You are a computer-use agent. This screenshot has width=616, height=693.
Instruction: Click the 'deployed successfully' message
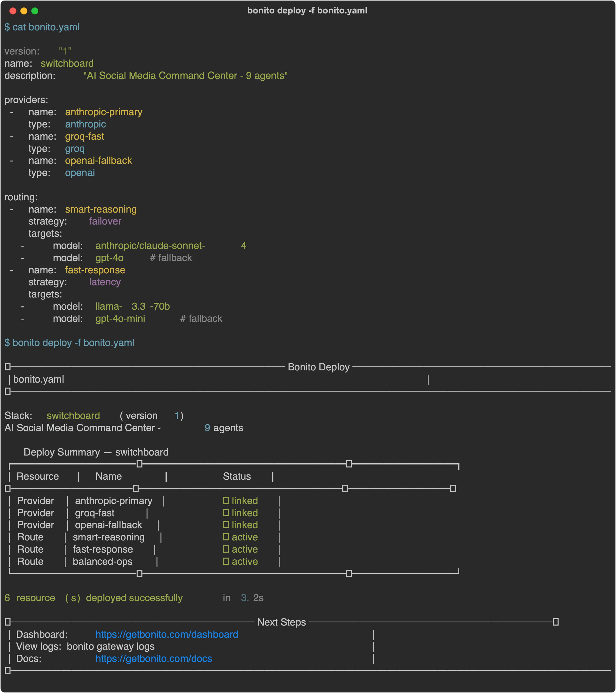point(135,598)
